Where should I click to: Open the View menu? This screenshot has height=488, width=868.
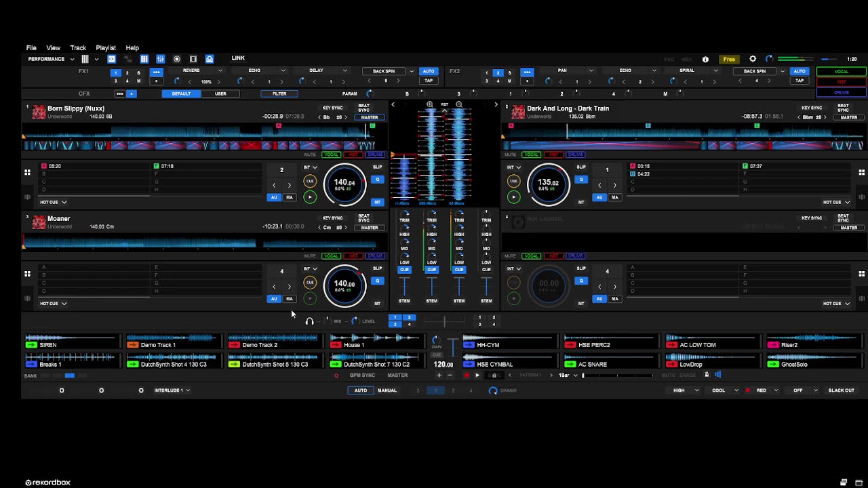pos(53,48)
